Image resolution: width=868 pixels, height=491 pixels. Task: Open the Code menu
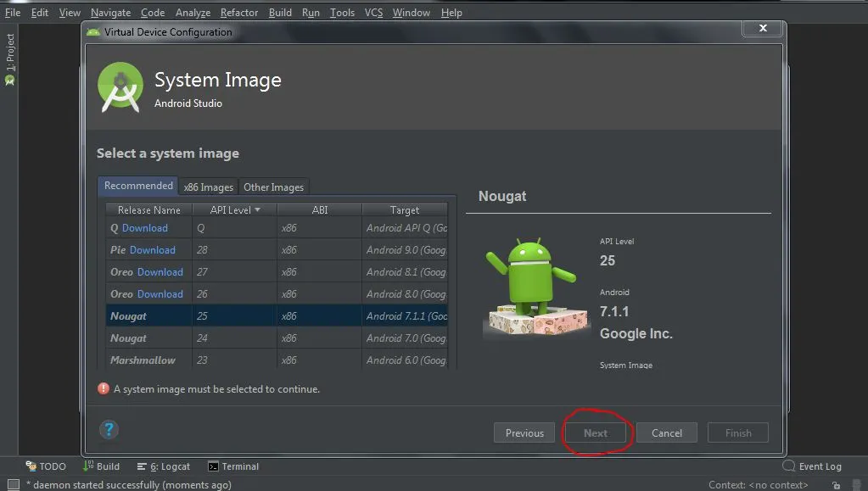tap(153, 12)
